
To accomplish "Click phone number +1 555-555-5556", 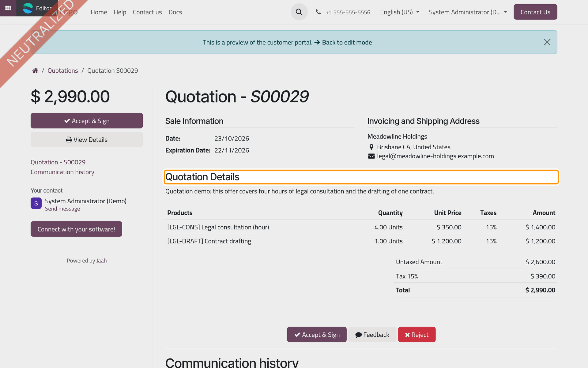I will [x=348, y=12].
